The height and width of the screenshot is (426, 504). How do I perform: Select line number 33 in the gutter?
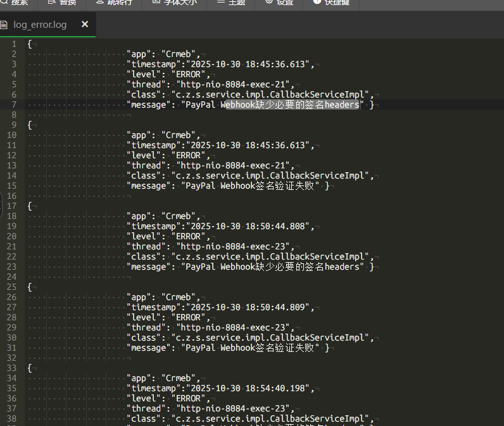tap(12, 368)
